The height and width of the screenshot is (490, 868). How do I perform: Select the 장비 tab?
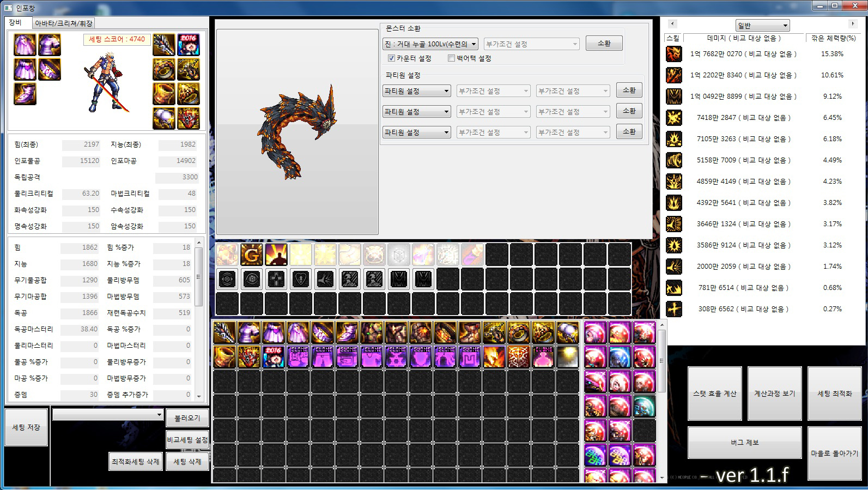[15, 23]
